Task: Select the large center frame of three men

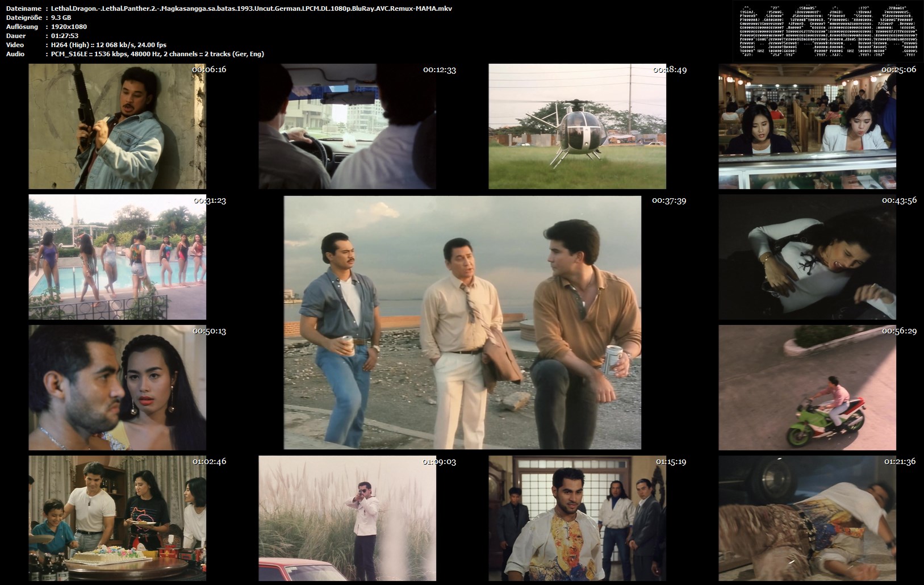Action: [462, 323]
